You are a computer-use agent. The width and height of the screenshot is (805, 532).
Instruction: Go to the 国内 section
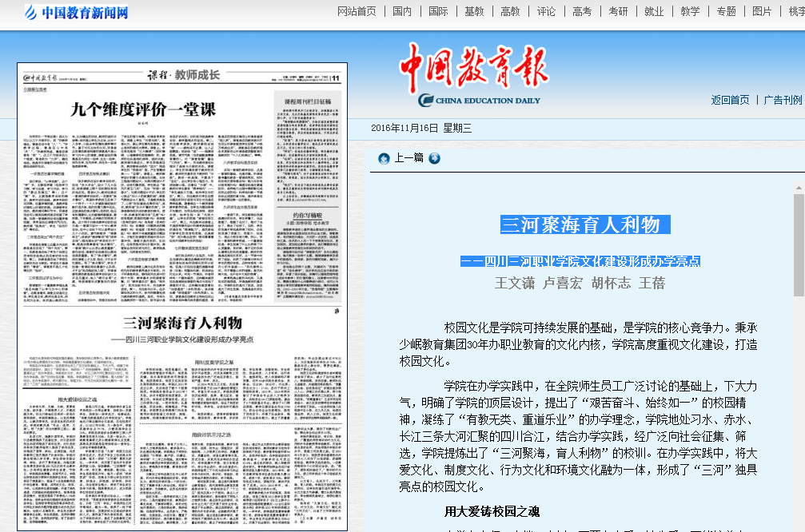[402, 11]
